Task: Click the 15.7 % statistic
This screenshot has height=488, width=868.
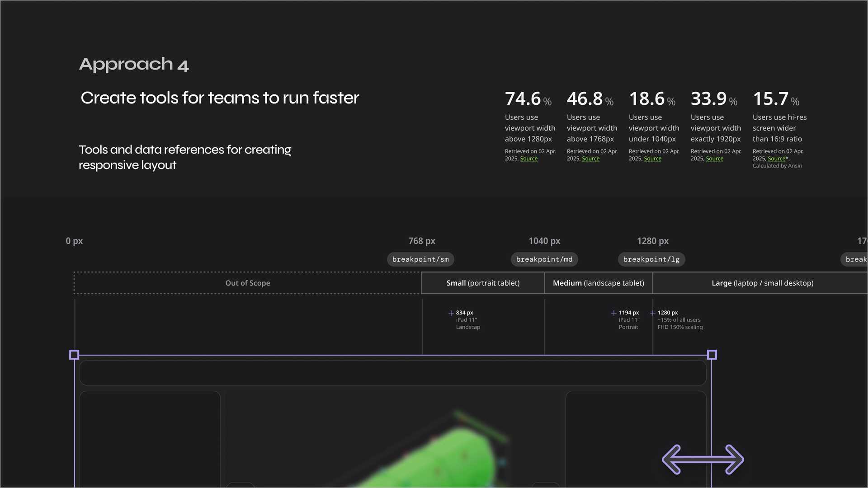Action: coord(776,99)
